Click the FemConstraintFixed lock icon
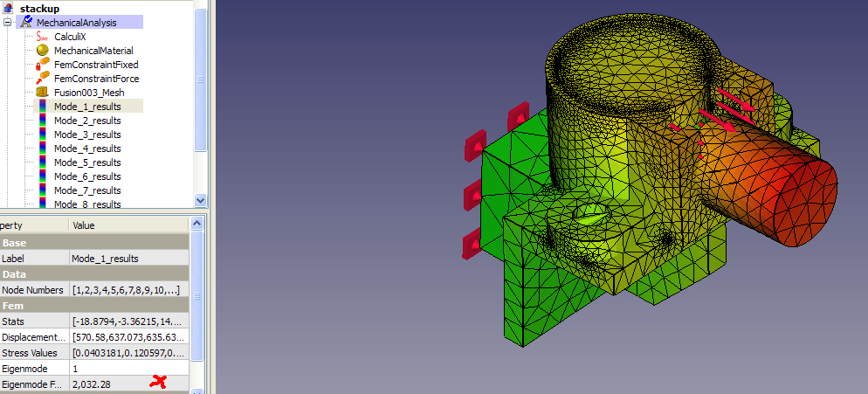Screen dimensions: 868x394 click(x=42, y=65)
